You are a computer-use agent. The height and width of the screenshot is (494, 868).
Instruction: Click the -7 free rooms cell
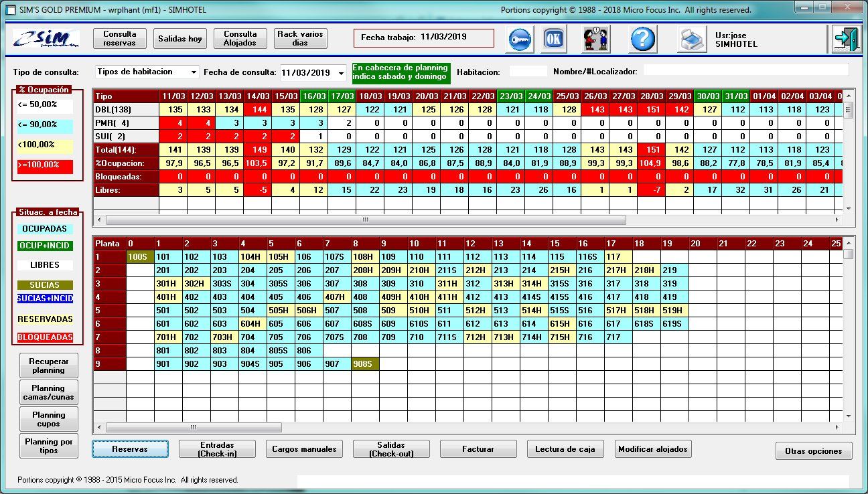(652, 190)
